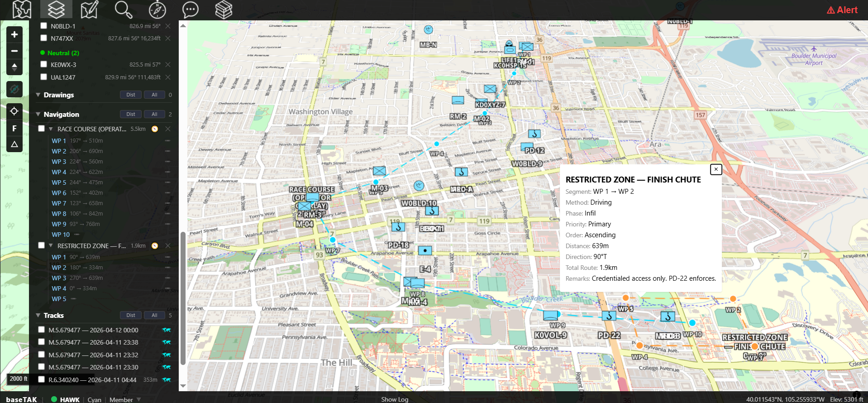Click RESTRICTED ZONE yellow clock icon
868x403 pixels.
155,246
